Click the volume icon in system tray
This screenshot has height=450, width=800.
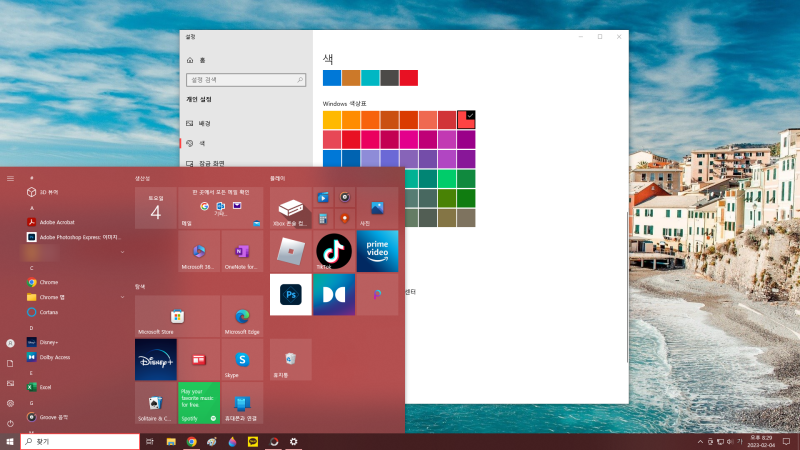click(730, 441)
